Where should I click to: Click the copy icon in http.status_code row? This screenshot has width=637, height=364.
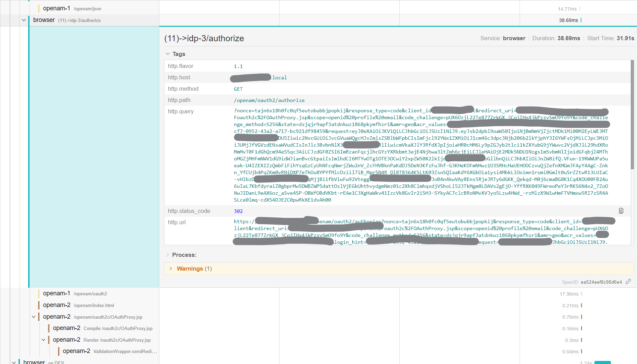[x=621, y=211]
